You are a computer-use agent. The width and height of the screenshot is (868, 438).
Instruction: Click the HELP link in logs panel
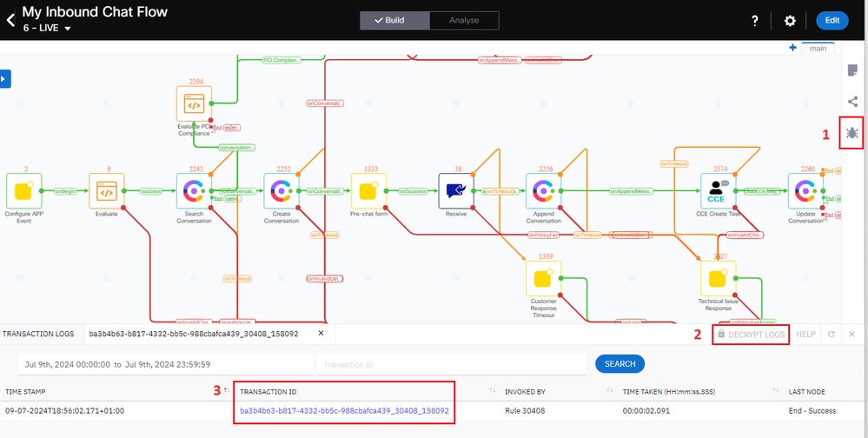tap(805, 335)
